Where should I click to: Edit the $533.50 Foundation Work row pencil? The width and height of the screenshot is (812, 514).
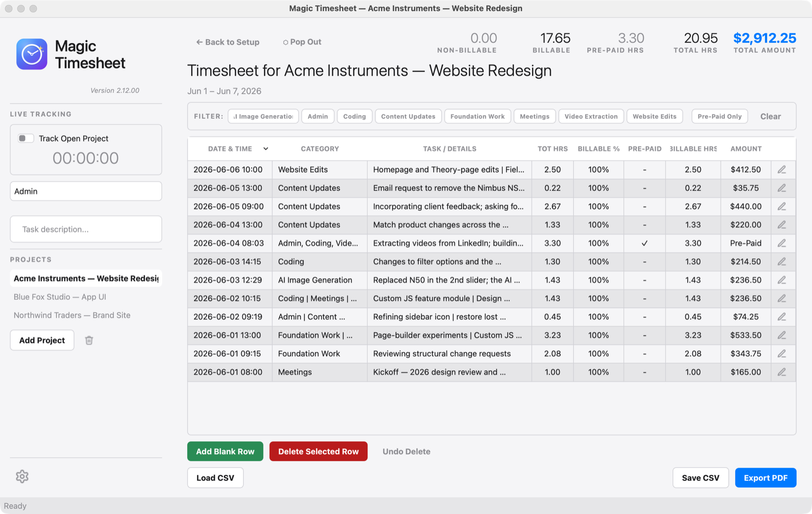click(782, 335)
